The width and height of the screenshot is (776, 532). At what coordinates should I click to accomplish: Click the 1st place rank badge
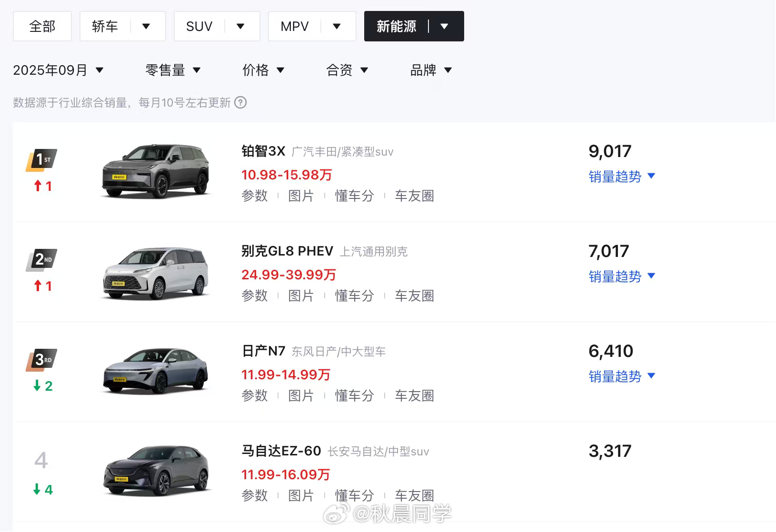coord(41,160)
